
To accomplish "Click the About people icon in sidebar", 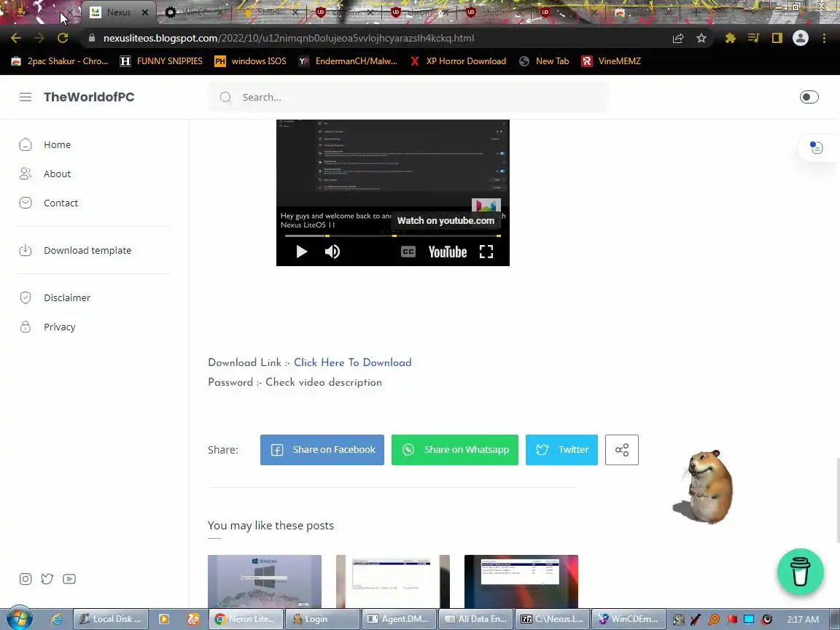I will click(x=26, y=174).
